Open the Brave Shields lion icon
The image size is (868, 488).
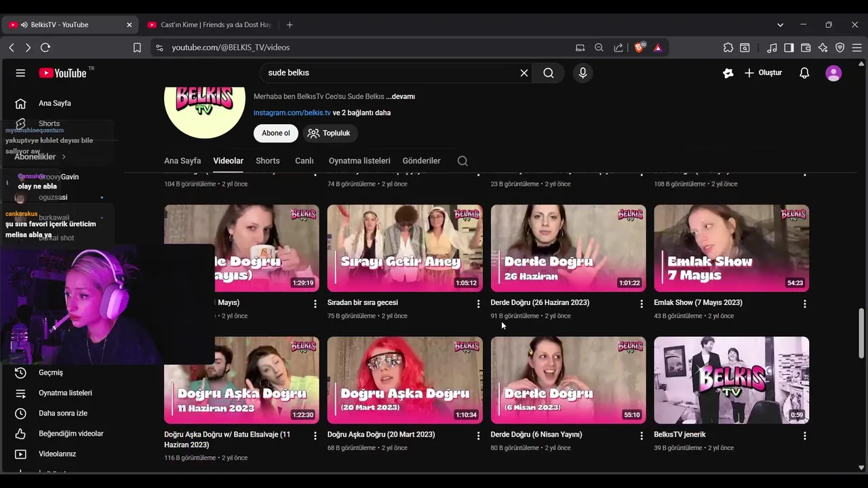(x=639, y=47)
